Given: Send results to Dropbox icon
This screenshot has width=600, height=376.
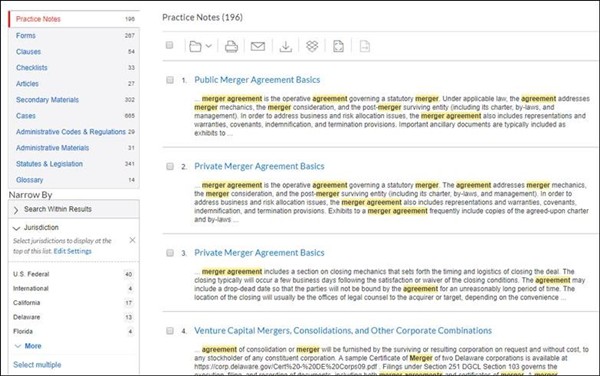Looking at the screenshot, I should 312,46.
